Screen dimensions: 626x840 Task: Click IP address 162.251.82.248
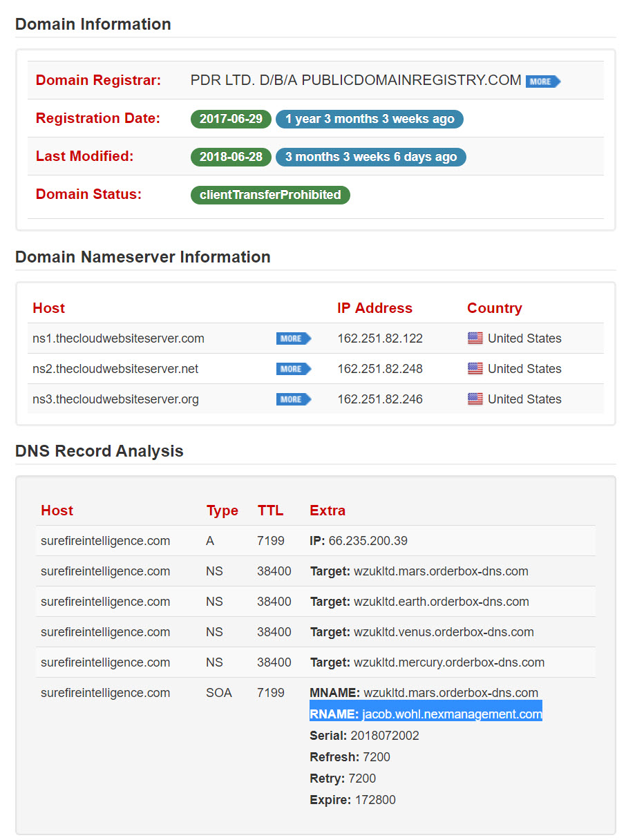380,369
